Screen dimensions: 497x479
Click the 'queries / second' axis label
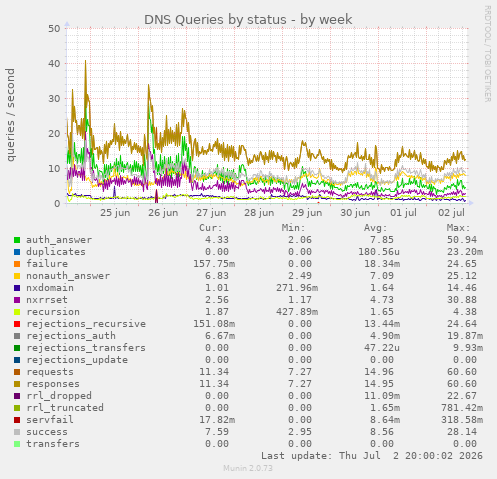tap(10, 115)
